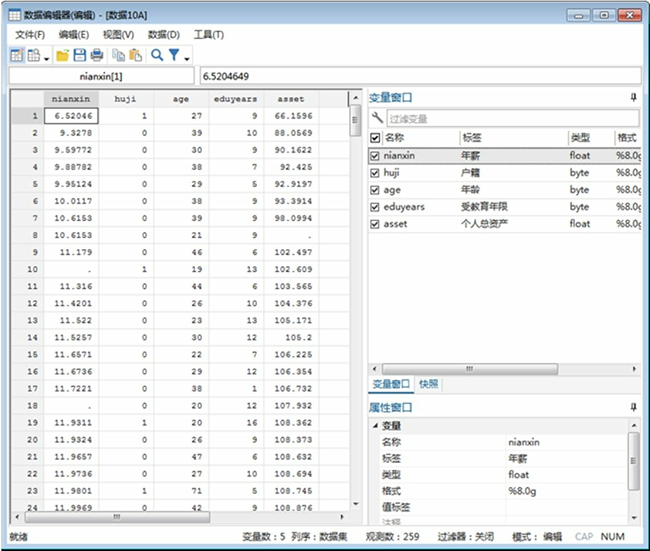Click the Save disk icon
650x551 pixels.
point(79,55)
